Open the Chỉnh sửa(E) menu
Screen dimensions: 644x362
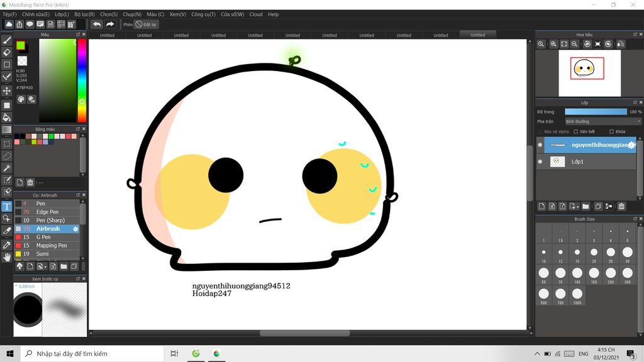click(x=36, y=14)
